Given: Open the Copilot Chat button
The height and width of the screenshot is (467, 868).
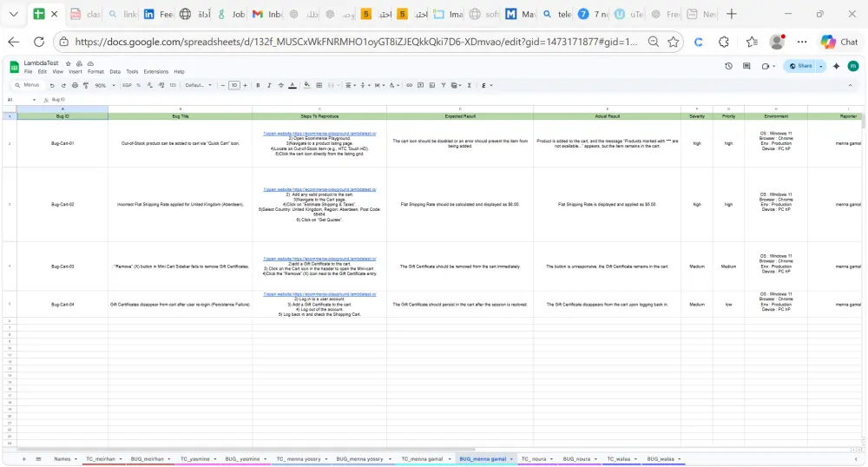Looking at the screenshot, I should 840,42.
